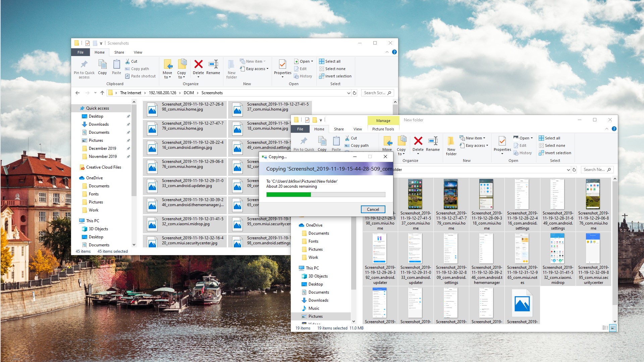Click New folder icon in New folder window
This screenshot has height=362, width=644.
coord(451,141)
